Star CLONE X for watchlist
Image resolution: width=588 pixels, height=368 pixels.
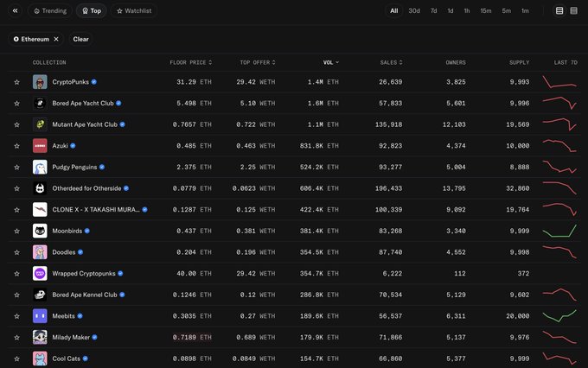click(x=17, y=210)
